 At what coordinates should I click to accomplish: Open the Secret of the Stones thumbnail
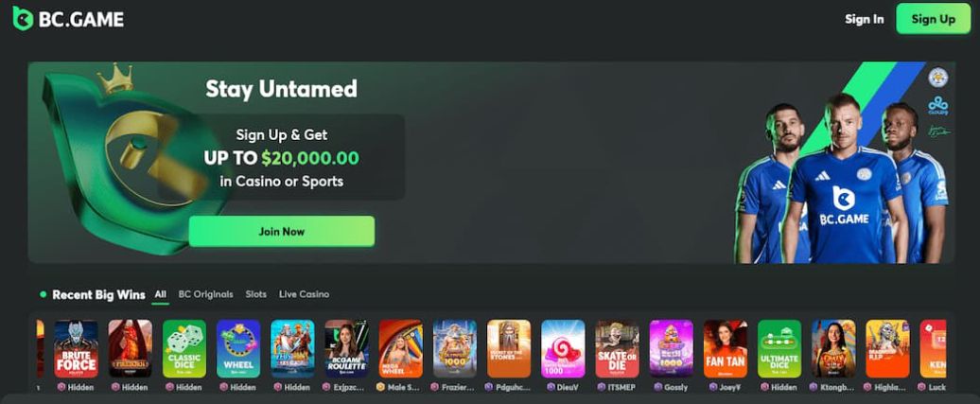point(509,348)
